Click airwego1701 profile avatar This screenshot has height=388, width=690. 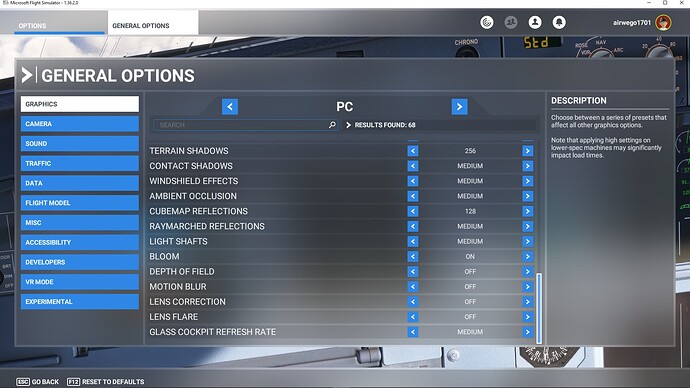[x=663, y=22]
